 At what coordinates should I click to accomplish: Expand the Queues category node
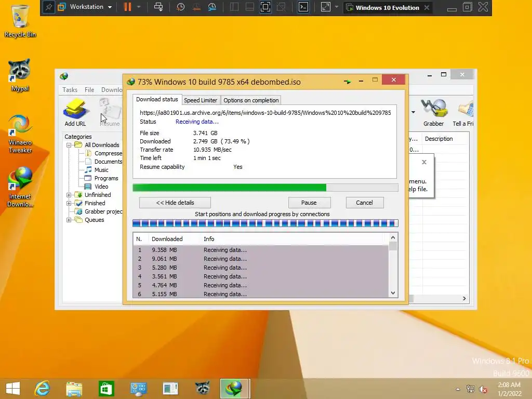[x=69, y=220]
